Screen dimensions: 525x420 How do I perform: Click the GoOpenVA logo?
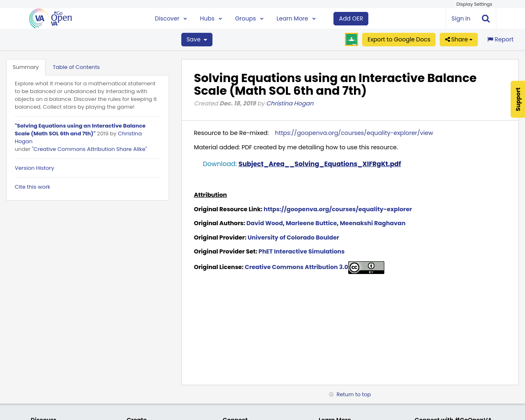[x=50, y=18]
